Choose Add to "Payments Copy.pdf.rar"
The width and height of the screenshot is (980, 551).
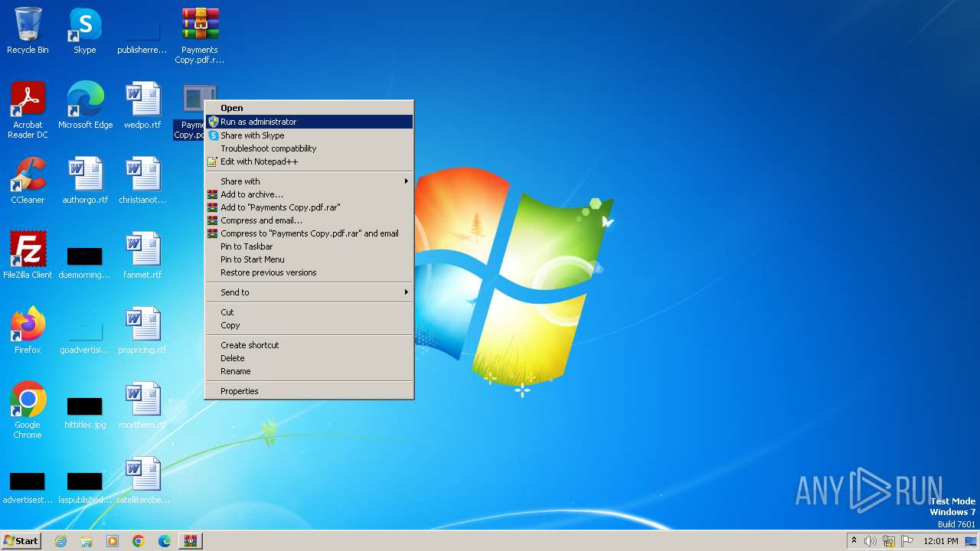309,207
